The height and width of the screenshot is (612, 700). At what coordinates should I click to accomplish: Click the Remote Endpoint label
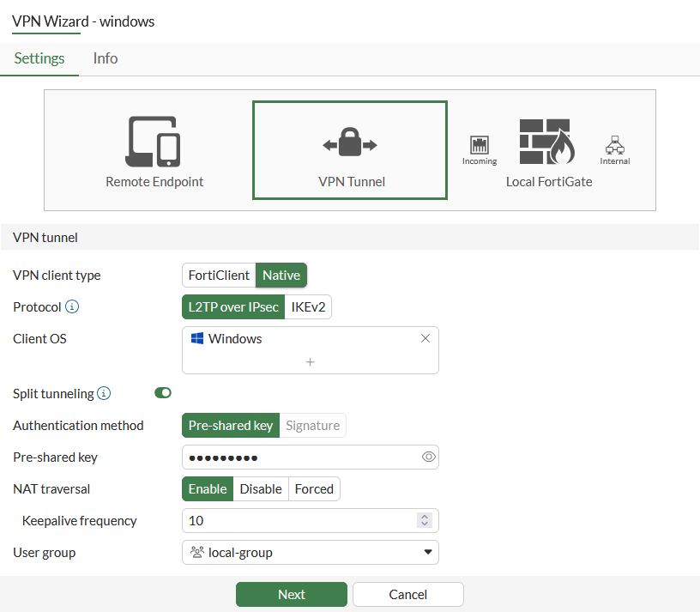[x=154, y=182]
